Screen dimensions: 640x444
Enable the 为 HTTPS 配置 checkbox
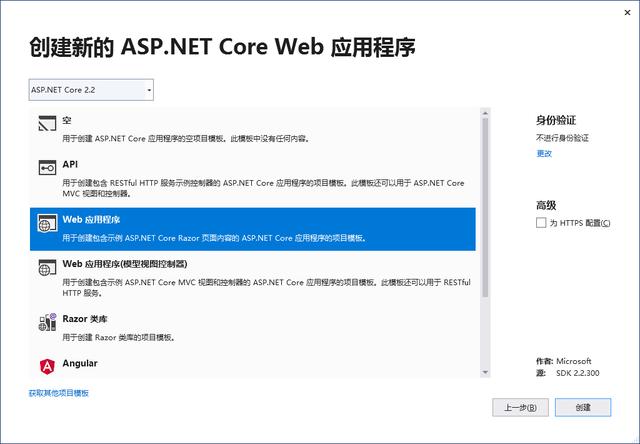pos(541,222)
